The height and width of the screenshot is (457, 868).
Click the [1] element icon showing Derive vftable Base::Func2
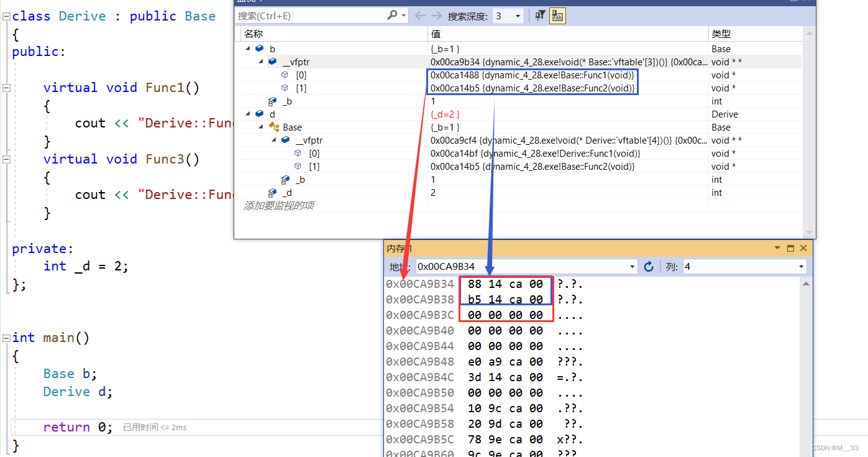pyautogui.click(x=298, y=166)
